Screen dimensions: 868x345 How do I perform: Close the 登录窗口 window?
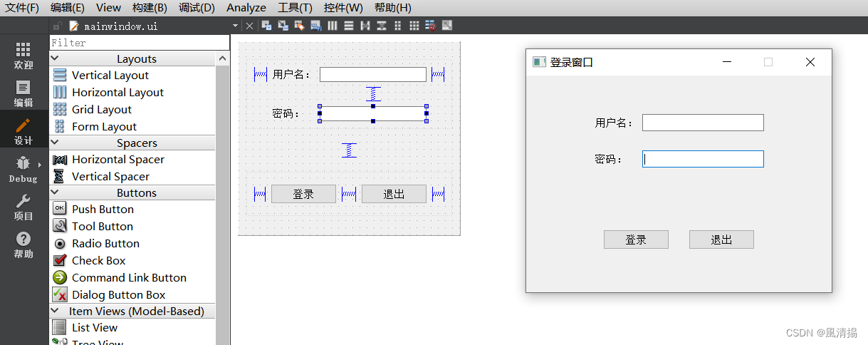click(x=810, y=62)
